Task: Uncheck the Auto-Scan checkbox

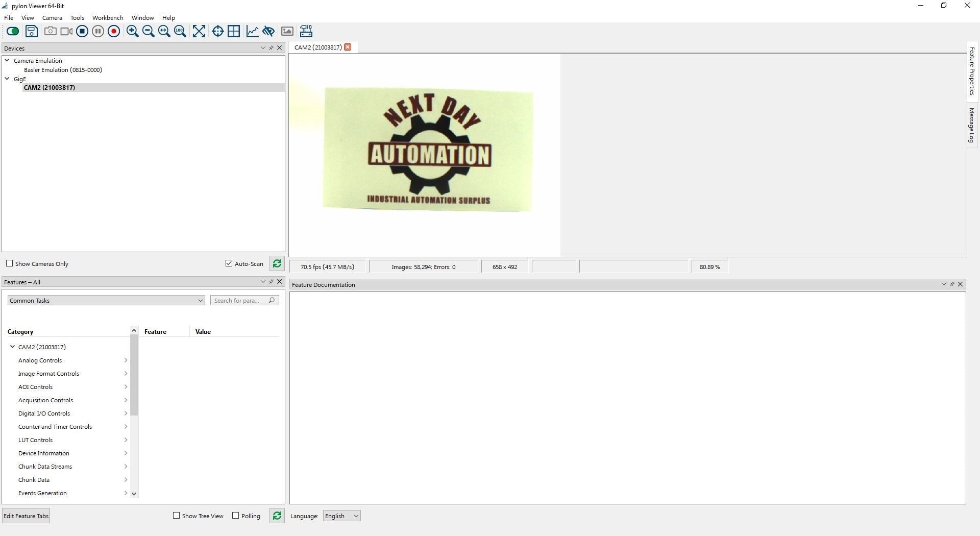Action: [x=229, y=263]
